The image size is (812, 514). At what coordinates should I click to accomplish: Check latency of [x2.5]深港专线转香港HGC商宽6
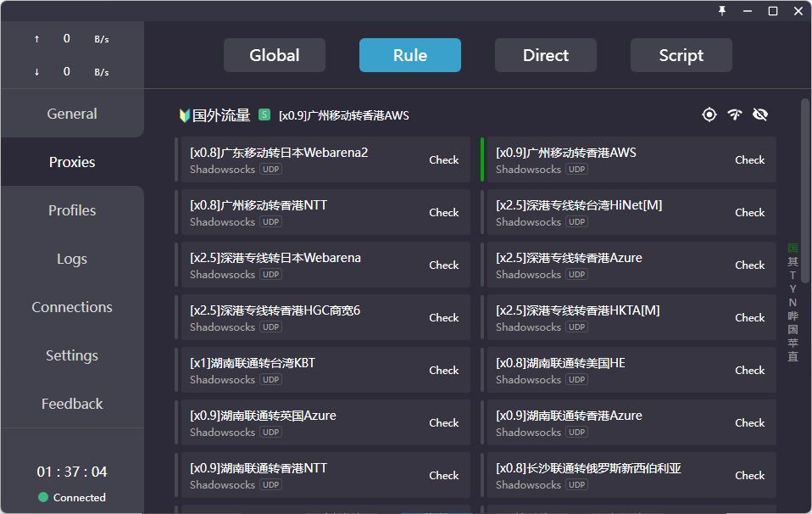click(444, 317)
